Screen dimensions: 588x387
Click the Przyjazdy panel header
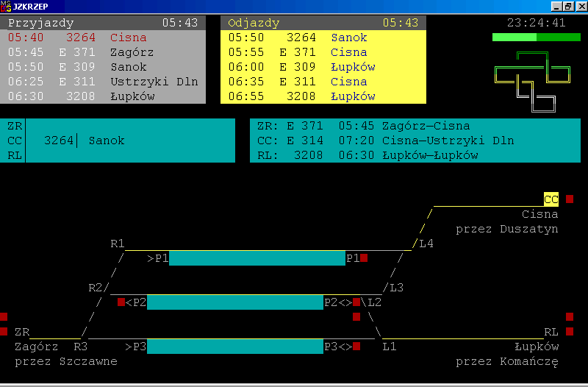click(103, 23)
